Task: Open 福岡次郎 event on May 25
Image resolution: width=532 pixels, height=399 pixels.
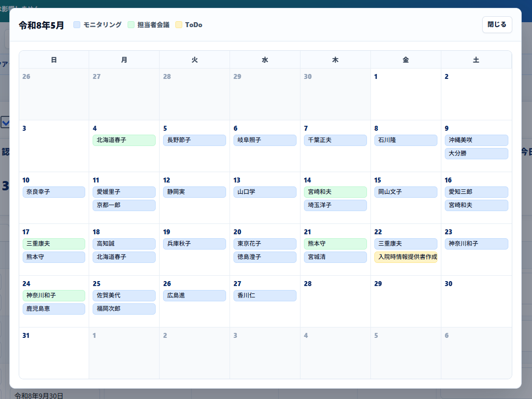Action: click(124, 309)
